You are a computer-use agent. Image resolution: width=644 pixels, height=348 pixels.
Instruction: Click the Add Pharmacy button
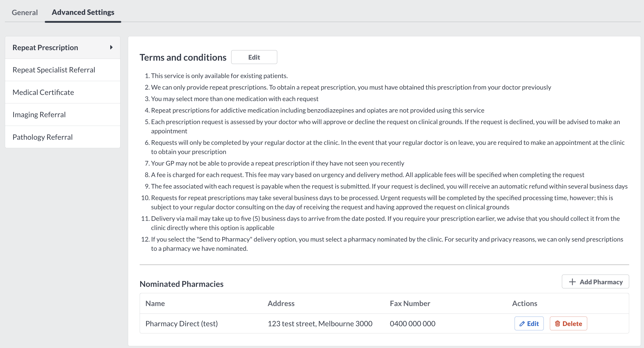coord(595,281)
